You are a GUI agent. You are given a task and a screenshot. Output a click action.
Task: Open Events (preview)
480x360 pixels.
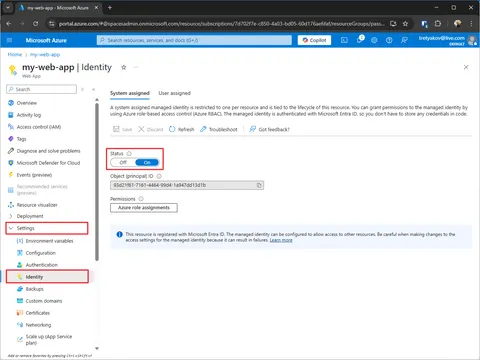coord(34,175)
